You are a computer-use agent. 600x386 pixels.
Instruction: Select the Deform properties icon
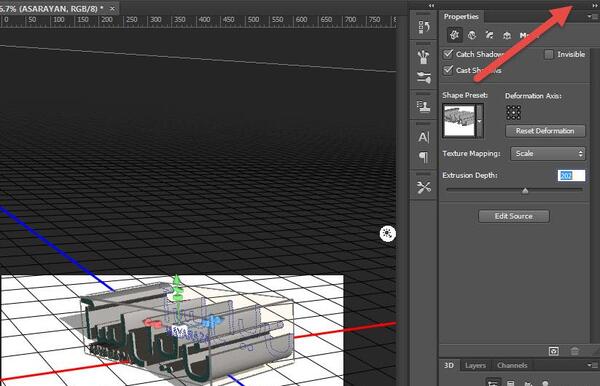[472, 35]
